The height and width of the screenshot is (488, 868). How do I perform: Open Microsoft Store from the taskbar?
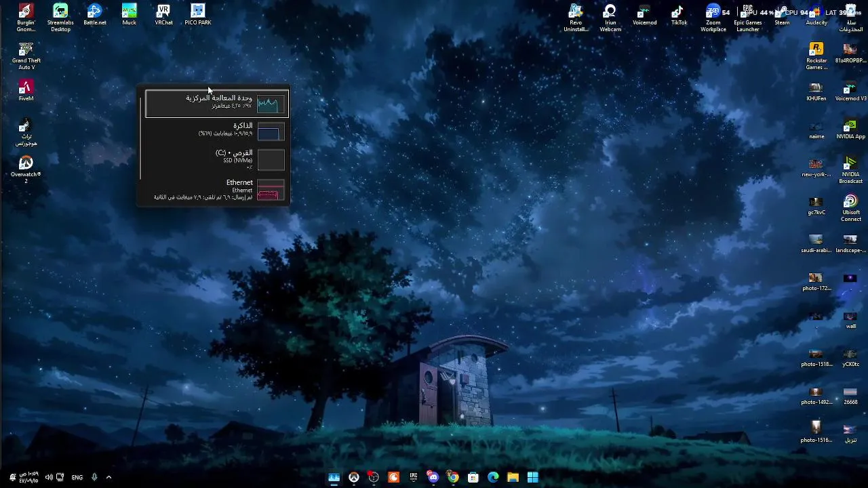click(473, 478)
